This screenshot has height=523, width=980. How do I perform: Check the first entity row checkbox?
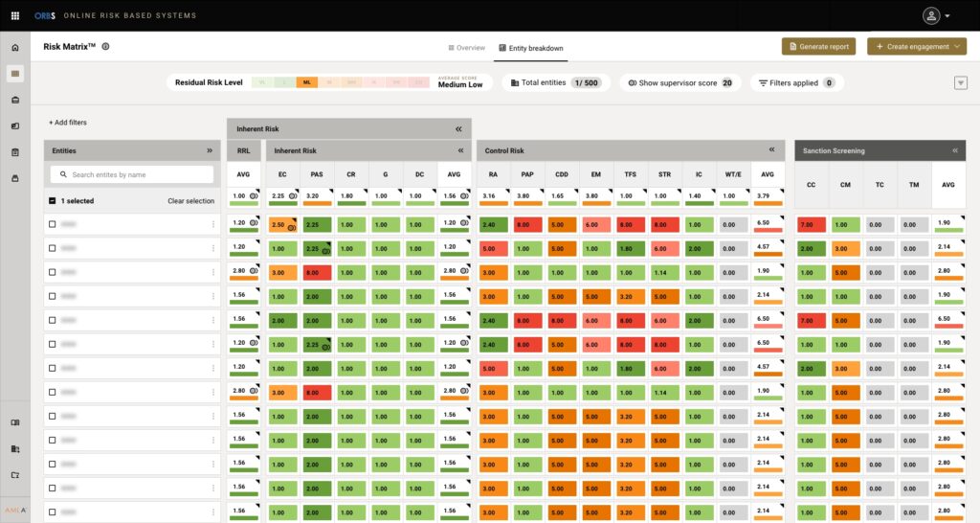[x=53, y=224]
